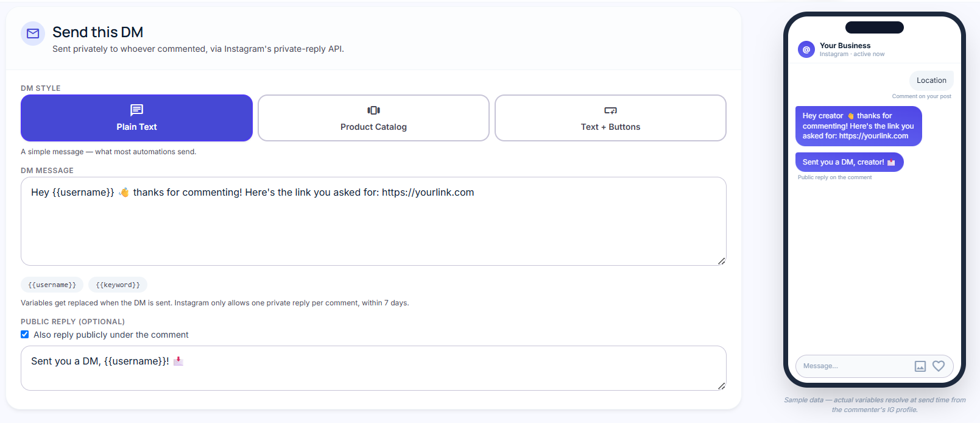This screenshot has width=980, height=423.
Task: Insert the {{keyword}} variable chip
Action: [118, 285]
